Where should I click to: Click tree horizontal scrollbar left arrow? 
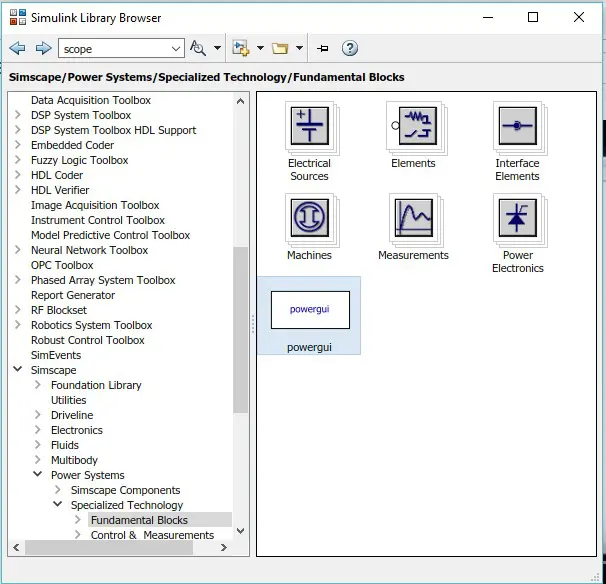point(16,548)
